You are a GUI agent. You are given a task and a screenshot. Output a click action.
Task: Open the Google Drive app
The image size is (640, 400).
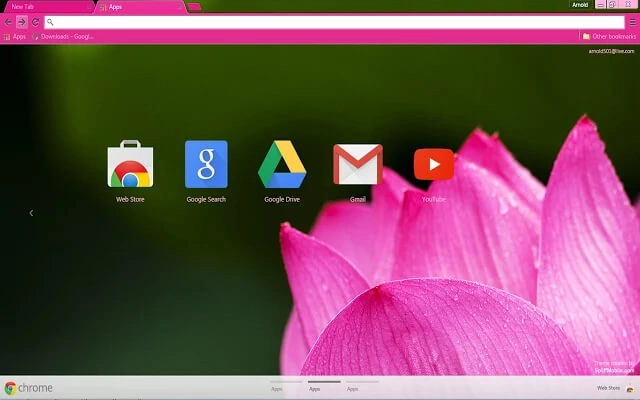(x=282, y=164)
